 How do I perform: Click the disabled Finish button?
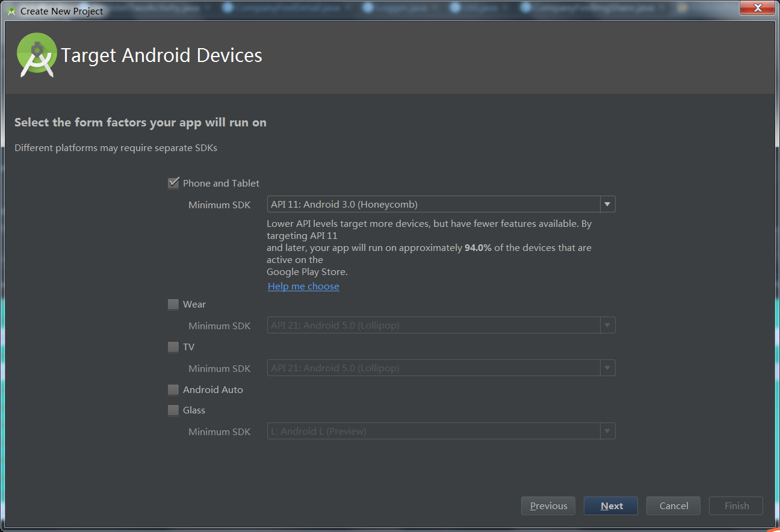tap(736, 506)
